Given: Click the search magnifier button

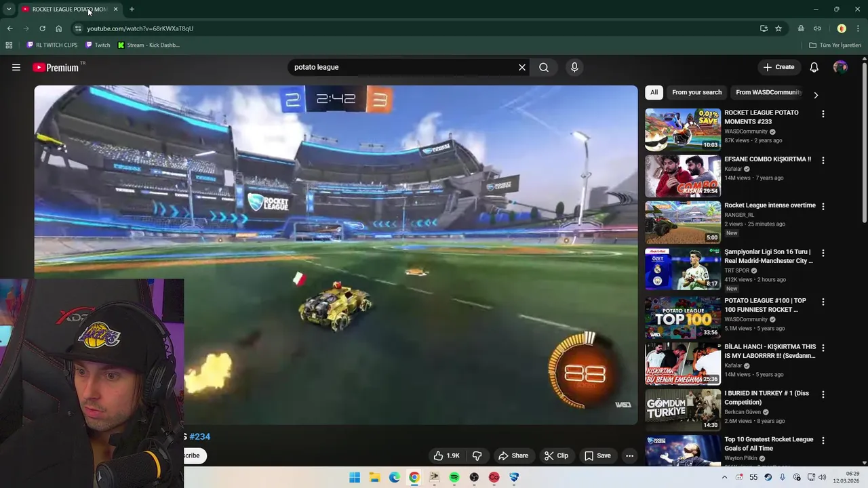Looking at the screenshot, I should 544,67.
